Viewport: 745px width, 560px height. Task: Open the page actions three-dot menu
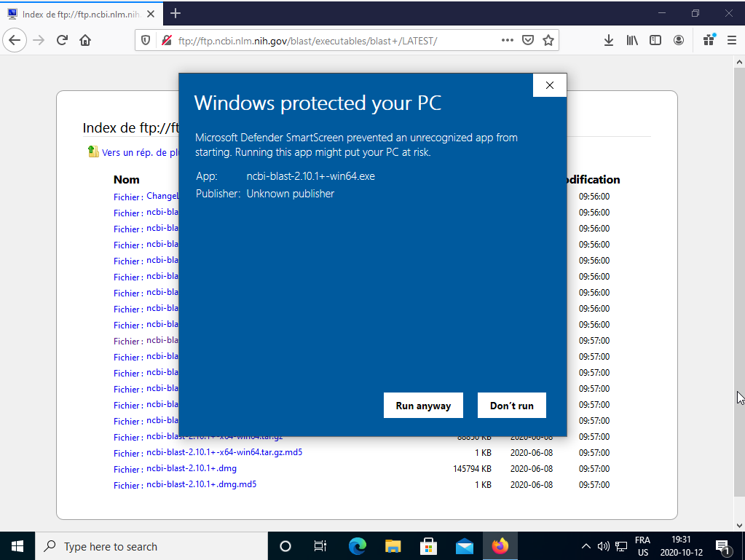point(508,40)
